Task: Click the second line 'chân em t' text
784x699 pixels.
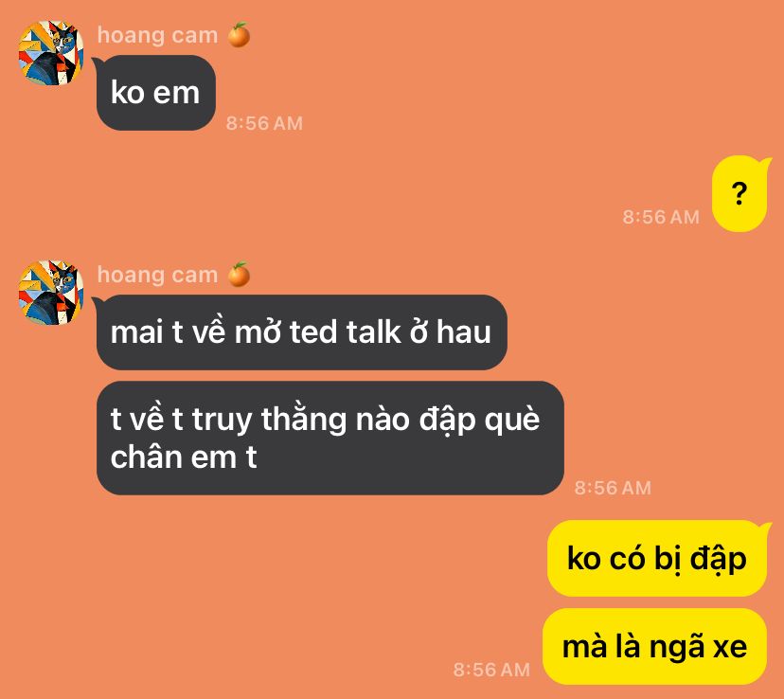Action: click(x=184, y=457)
